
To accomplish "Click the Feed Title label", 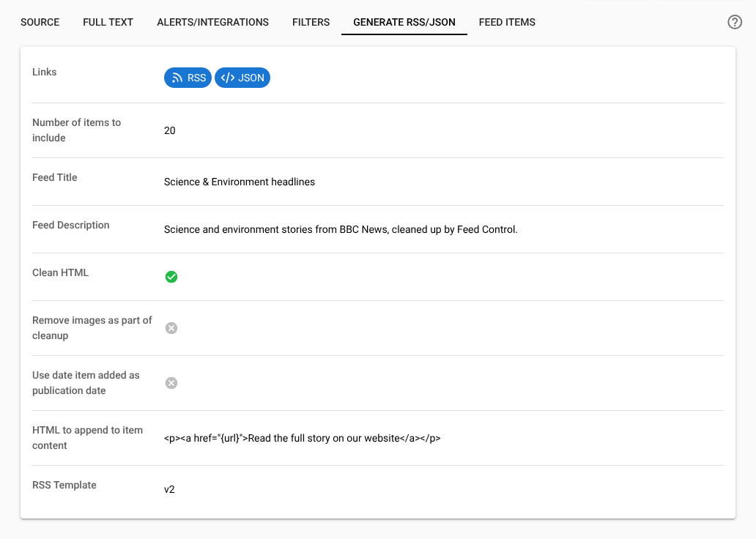I will (x=54, y=177).
